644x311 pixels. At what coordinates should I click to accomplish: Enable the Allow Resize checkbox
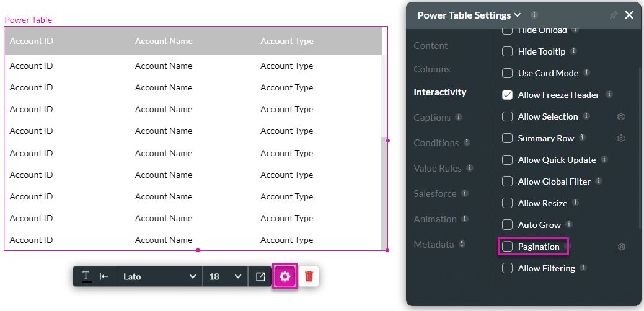pyautogui.click(x=507, y=203)
